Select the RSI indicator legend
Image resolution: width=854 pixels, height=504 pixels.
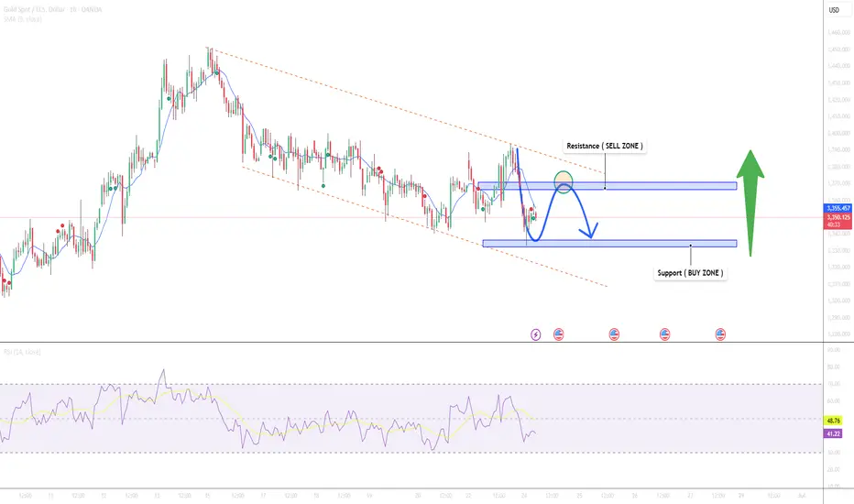point(22,352)
